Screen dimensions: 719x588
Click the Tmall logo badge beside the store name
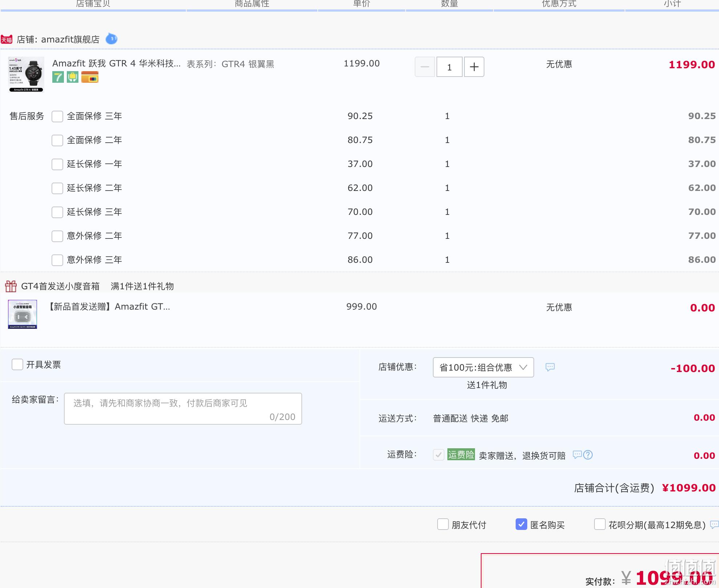pyautogui.click(x=7, y=39)
